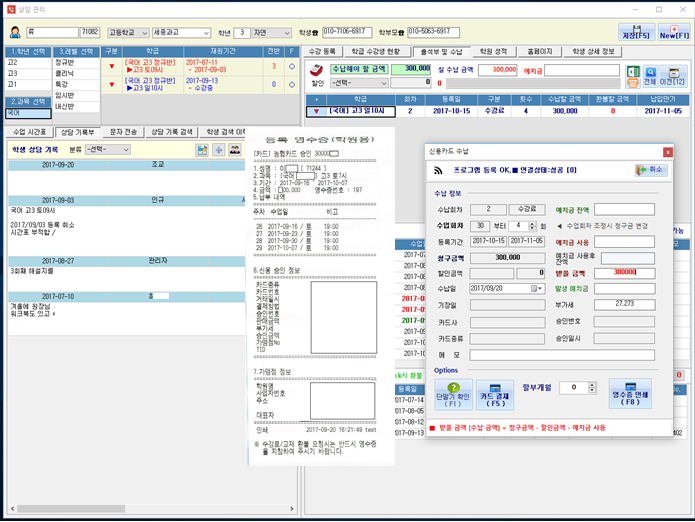Expand the 분류 category dropdown

coord(125,149)
